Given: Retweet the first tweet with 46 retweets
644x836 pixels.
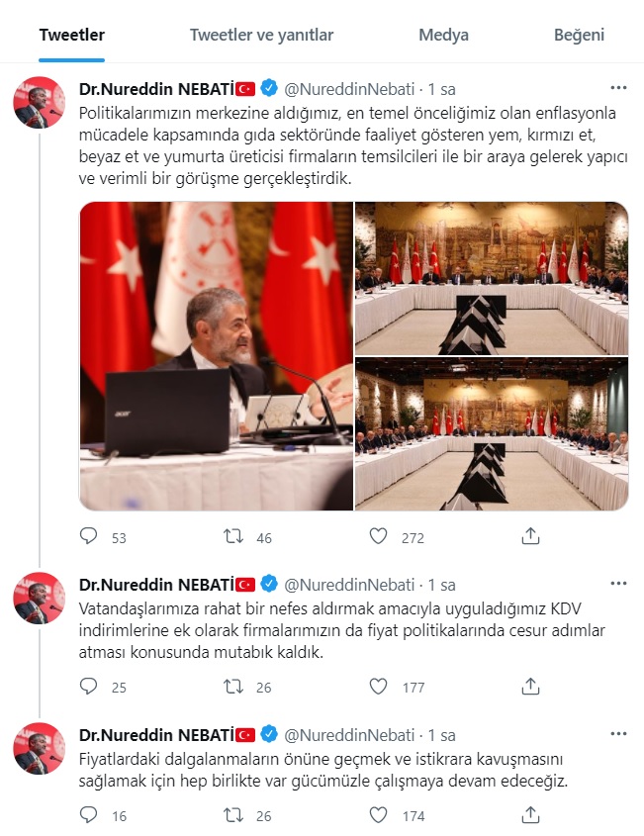Looking at the screenshot, I should click(x=233, y=536).
